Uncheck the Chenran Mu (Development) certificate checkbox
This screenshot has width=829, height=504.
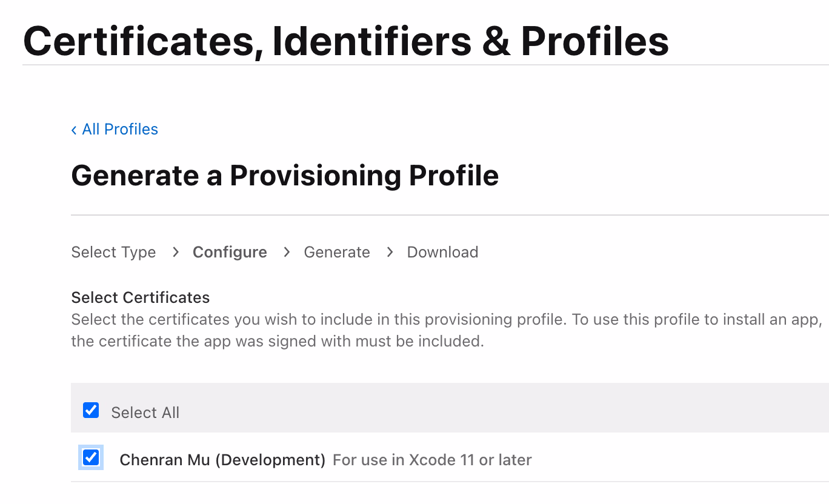click(91, 457)
